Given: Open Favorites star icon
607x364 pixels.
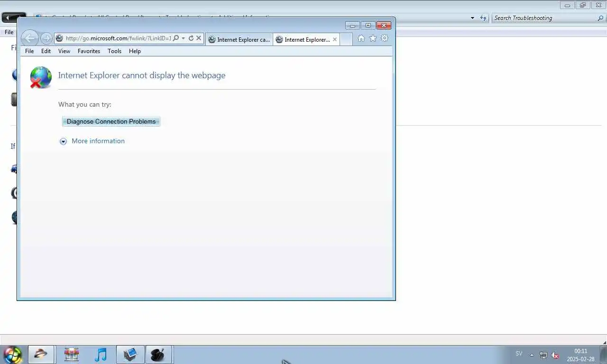Looking at the screenshot, I should (x=373, y=38).
